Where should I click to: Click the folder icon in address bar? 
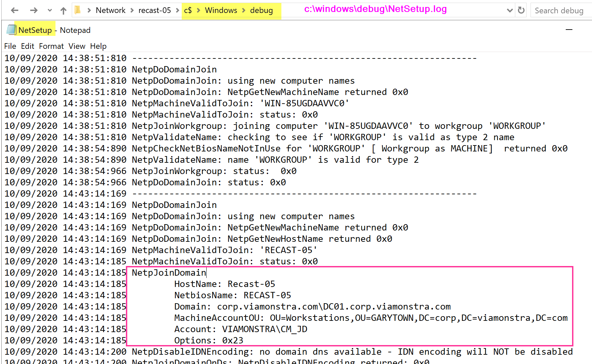[x=78, y=10]
